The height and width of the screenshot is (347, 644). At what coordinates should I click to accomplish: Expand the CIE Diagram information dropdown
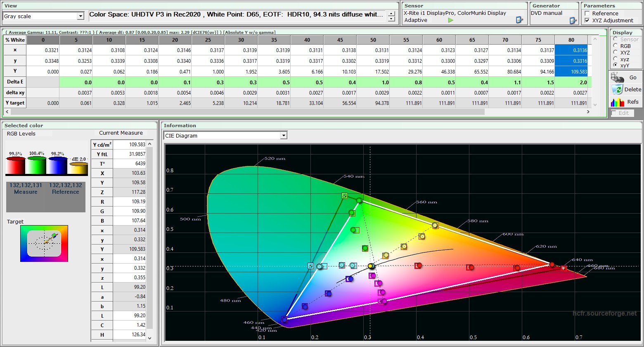pyautogui.click(x=283, y=135)
